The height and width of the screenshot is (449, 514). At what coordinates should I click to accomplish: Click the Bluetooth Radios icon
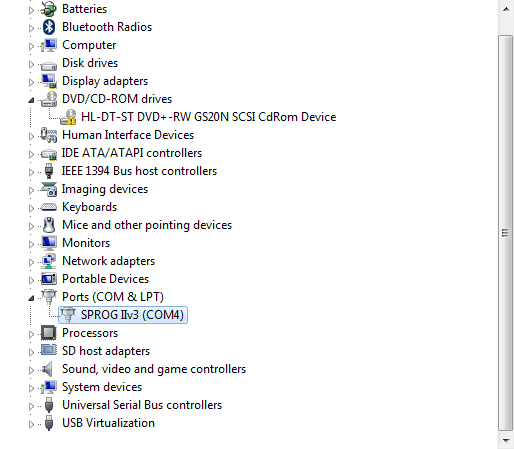pos(49,27)
